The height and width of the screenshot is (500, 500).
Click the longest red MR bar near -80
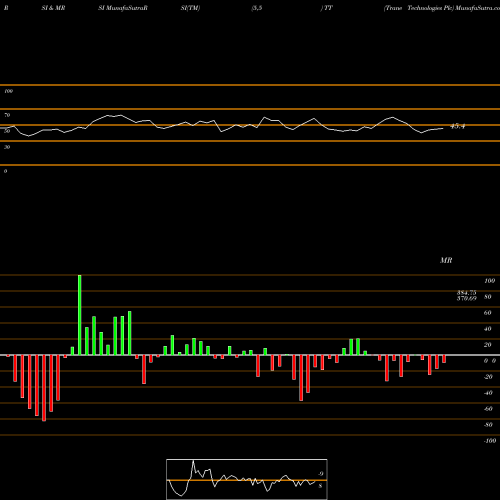(44, 388)
